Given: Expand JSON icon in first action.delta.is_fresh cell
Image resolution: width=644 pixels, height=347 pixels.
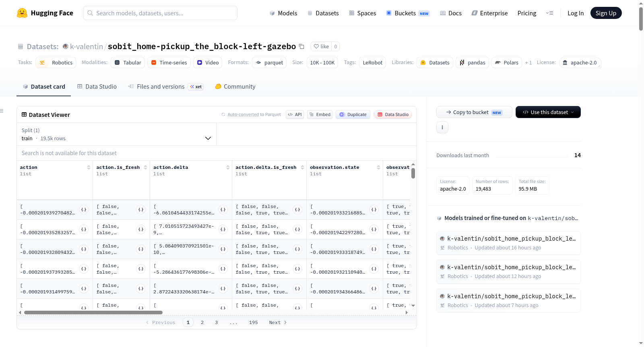Looking at the screenshot, I should (297, 210).
